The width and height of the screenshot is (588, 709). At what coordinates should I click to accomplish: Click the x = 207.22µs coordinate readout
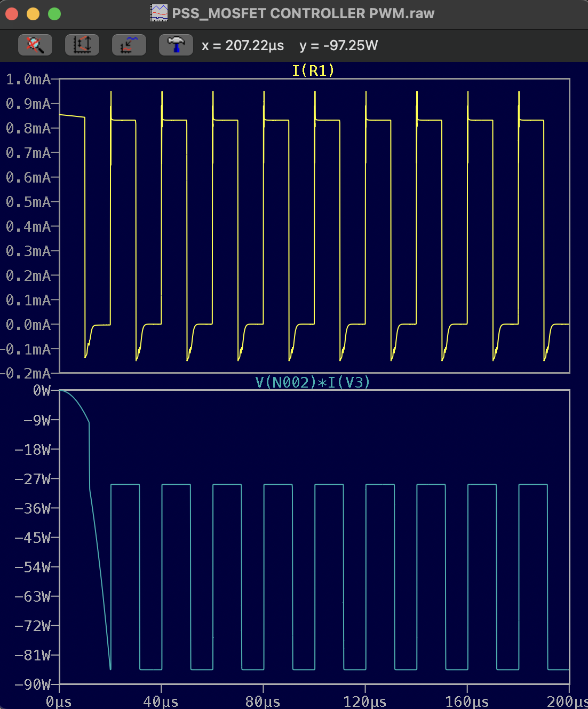point(242,46)
